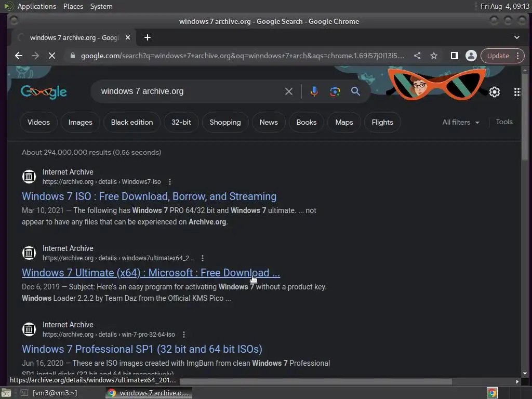The height and width of the screenshot is (399, 532).
Task: Stop loading the page
Action: [52, 56]
